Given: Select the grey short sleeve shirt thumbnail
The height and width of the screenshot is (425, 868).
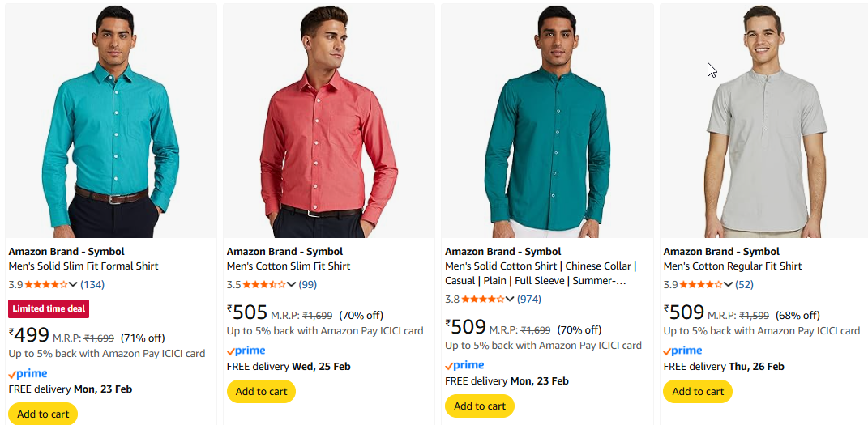Looking at the screenshot, I should point(765,121).
